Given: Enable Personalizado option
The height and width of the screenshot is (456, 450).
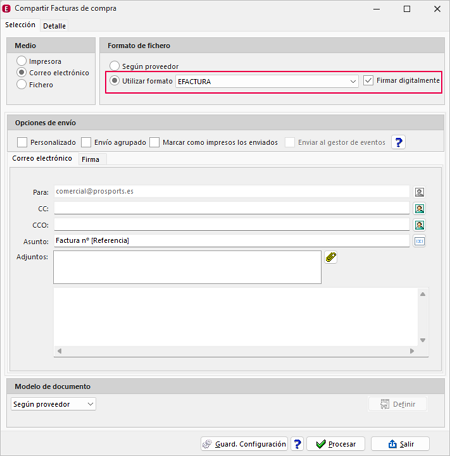Looking at the screenshot, I should [22, 142].
